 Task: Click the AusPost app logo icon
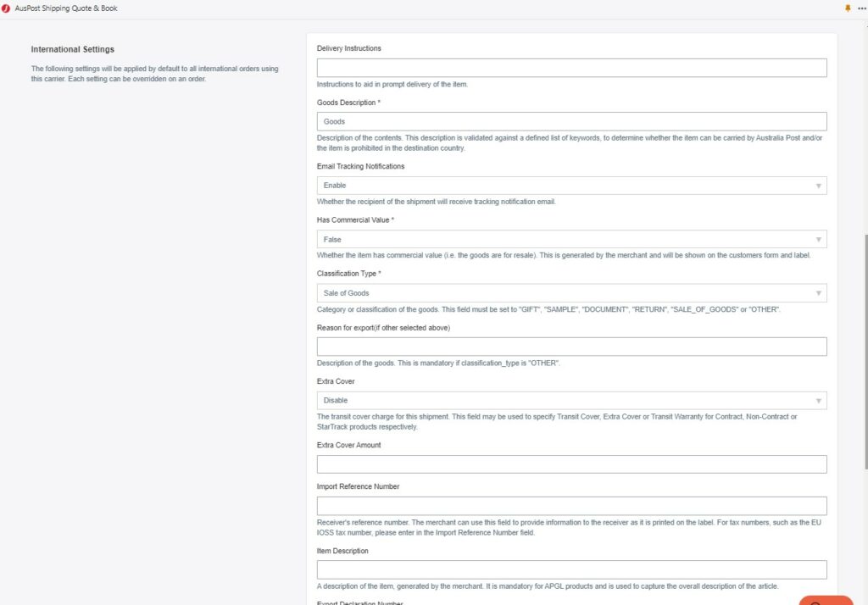click(6, 8)
